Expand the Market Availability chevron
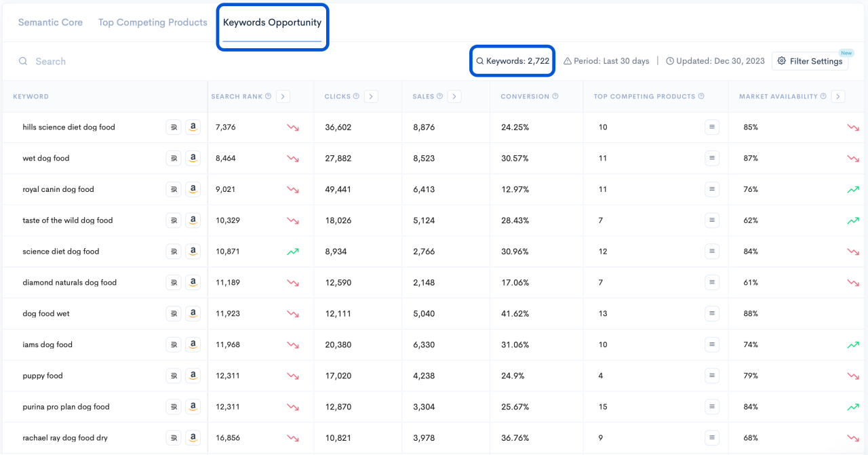Image resolution: width=868 pixels, height=455 pixels. click(838, 96)
